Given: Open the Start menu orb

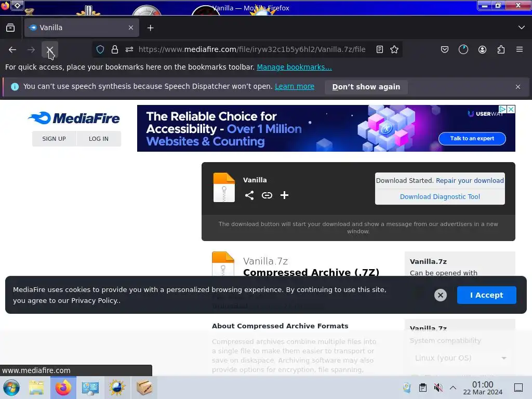Looking at the screenshot, I should click(x=11, y=388).
